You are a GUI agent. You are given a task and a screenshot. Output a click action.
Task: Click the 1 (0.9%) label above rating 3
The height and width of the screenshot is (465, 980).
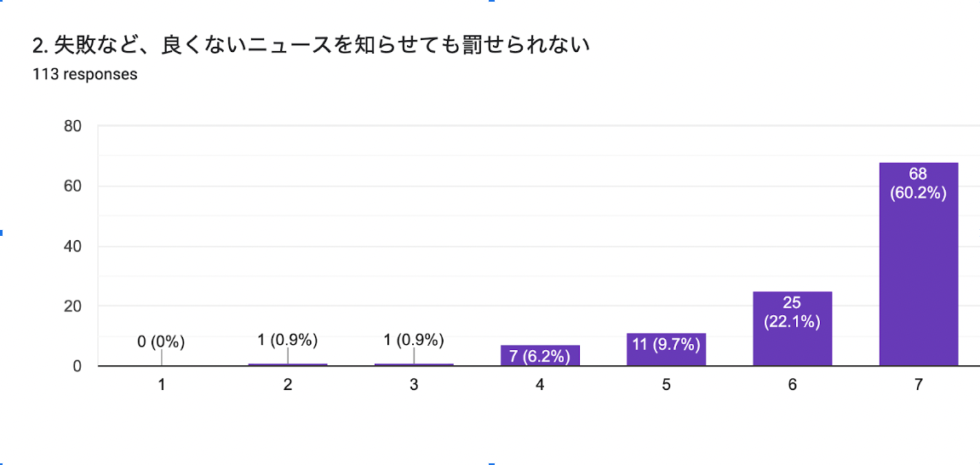click(414, 341)
